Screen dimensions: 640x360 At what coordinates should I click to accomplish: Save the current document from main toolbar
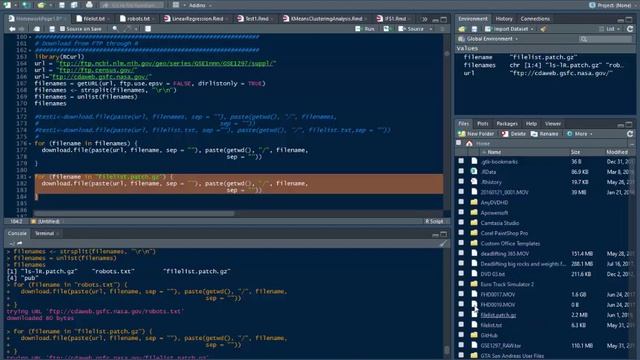62,5
